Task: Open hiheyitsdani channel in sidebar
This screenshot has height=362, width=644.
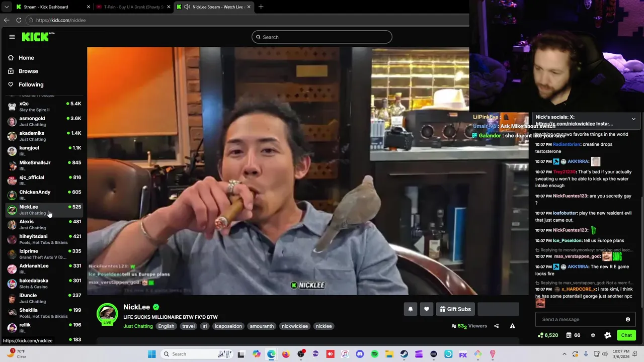Action: (44, 239)
